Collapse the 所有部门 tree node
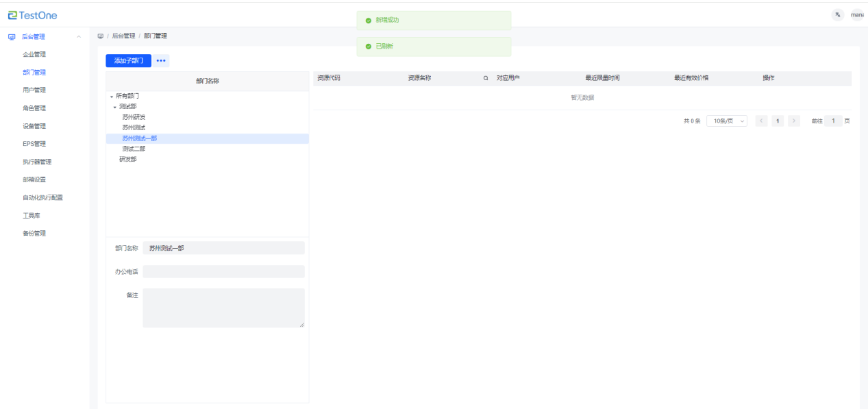This screenshot has height=409, width=868. [111, 97]
